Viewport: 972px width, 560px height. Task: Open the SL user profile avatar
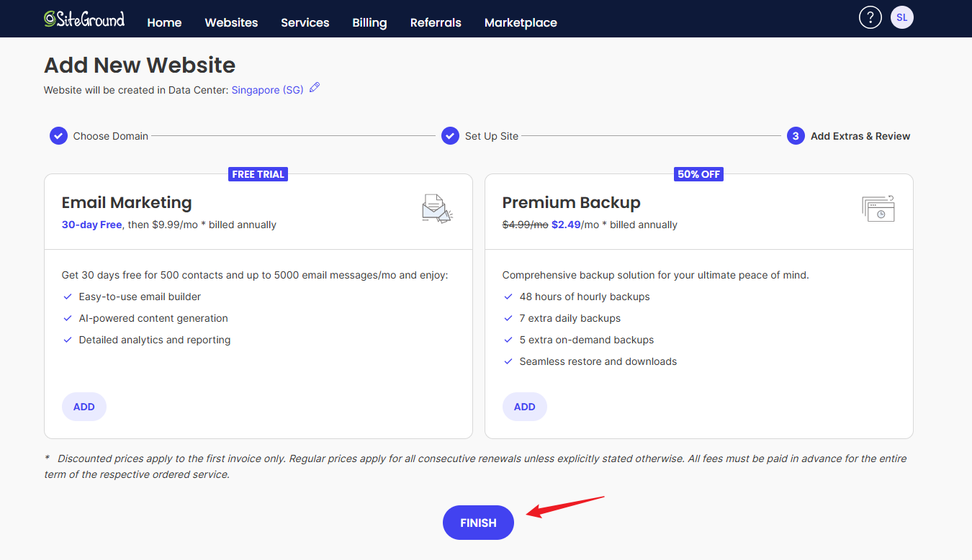coord(901,18)
